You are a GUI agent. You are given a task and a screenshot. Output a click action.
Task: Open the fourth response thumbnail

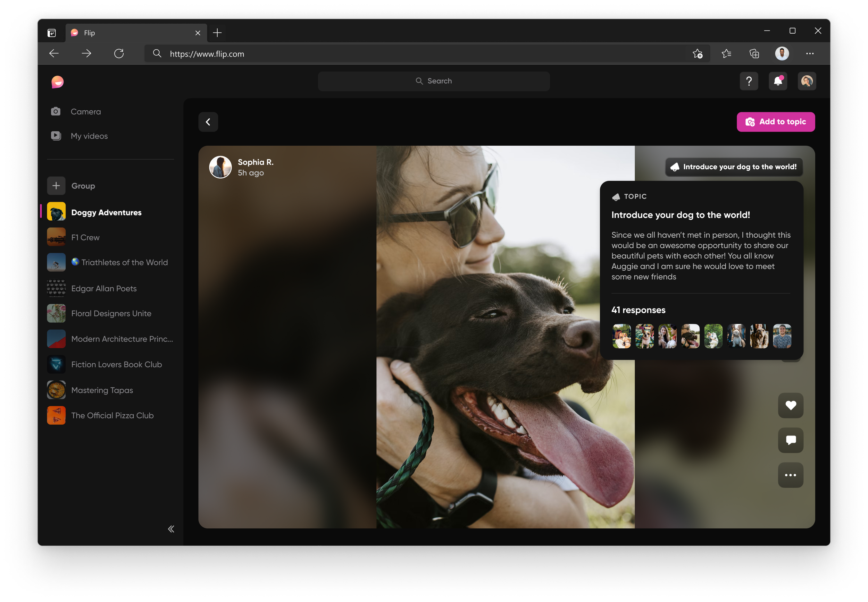[x=690, y=336]
